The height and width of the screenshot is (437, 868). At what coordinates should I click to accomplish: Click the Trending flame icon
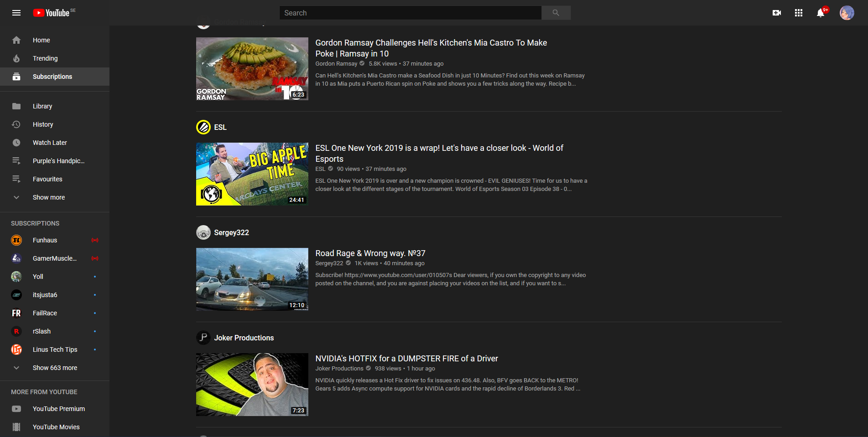point(16,58)
